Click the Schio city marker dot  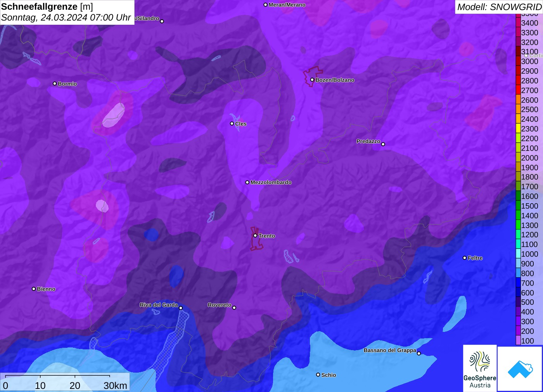(x=318, y=375)
